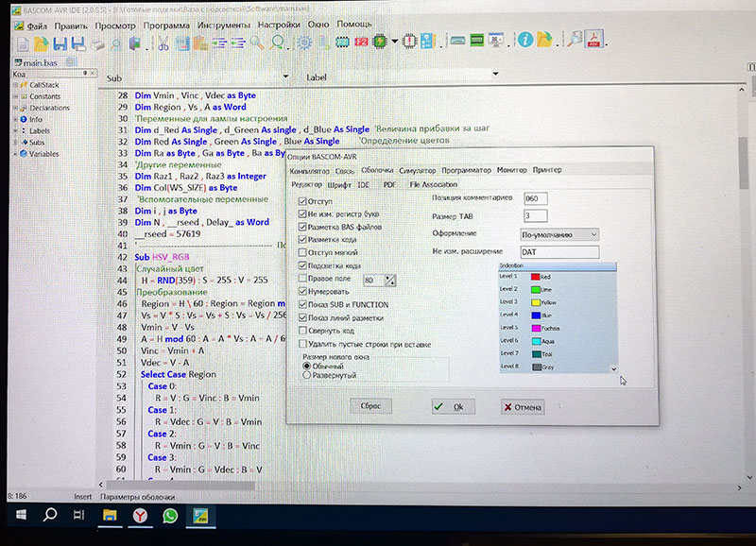Click the blue gear Syntax Check icon
This screenshot has width=756, height=546.
coord(304,43)
